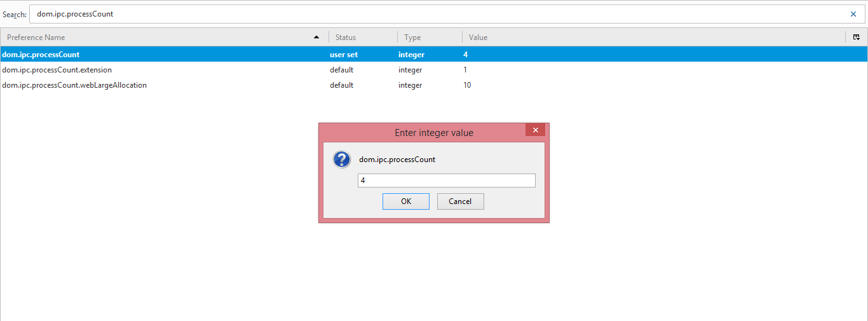Sort by the Type column header
868x321 pixels.
(x=430, y=38)
